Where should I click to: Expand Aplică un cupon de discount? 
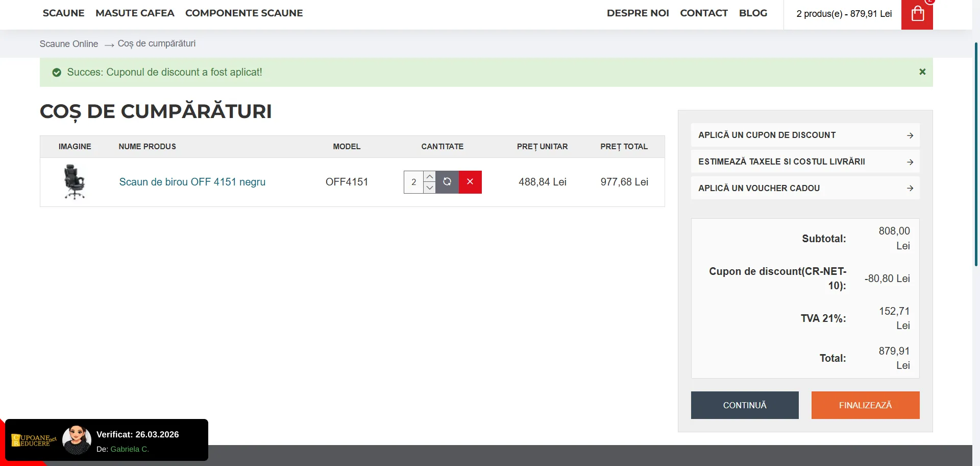tap(805, 135)
